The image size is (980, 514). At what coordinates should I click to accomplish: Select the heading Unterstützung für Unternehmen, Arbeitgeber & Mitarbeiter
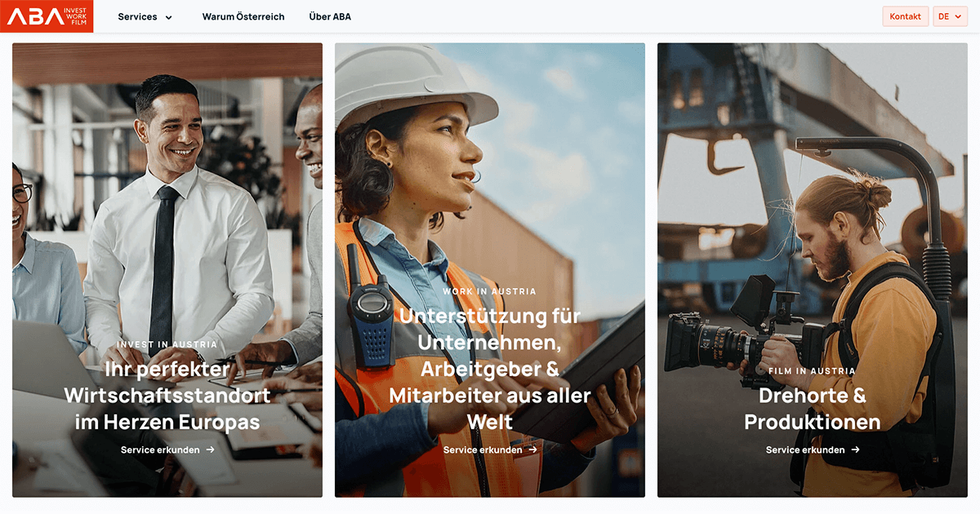tap(490, 368)
